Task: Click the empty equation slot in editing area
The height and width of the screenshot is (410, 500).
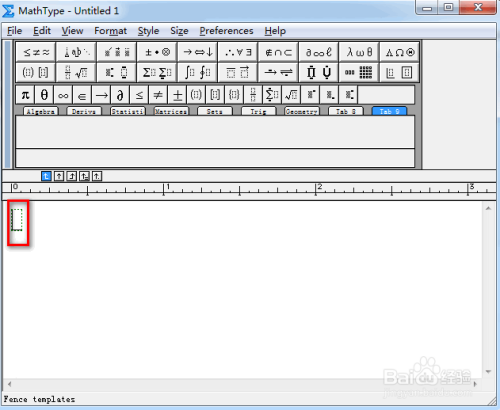Action: 17,220
